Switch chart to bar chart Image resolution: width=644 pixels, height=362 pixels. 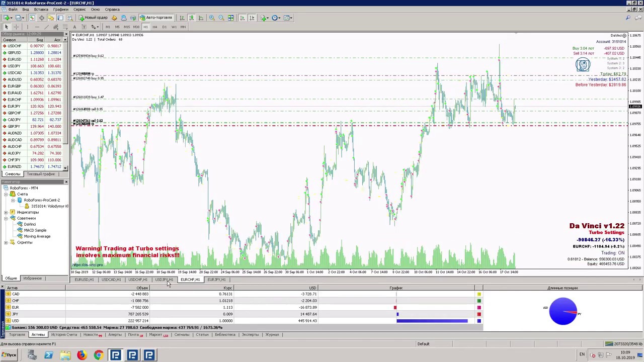(x=182, y=18)
